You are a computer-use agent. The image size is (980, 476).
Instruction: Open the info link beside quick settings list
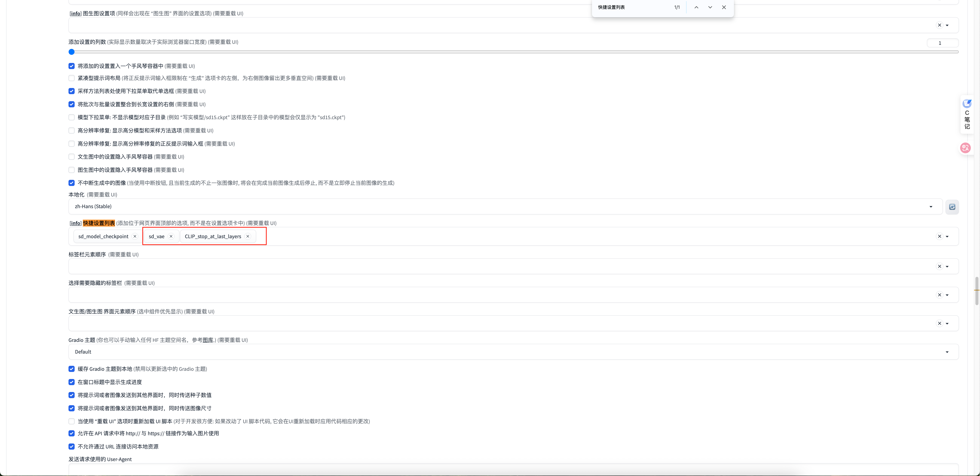(75, 223)
